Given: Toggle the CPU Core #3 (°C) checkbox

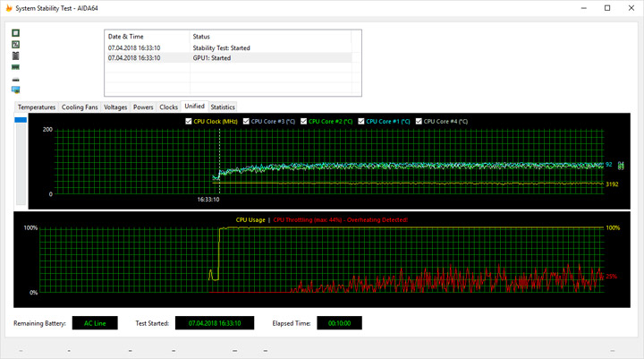Looking at the screenshot, I should point(246,122).
